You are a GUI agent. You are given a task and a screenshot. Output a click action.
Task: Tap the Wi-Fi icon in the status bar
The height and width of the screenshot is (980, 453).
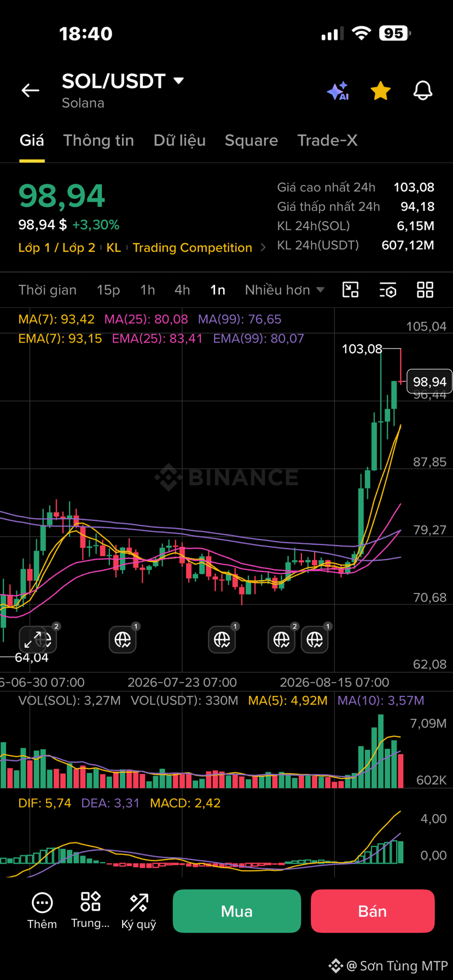tap(361, 33)
